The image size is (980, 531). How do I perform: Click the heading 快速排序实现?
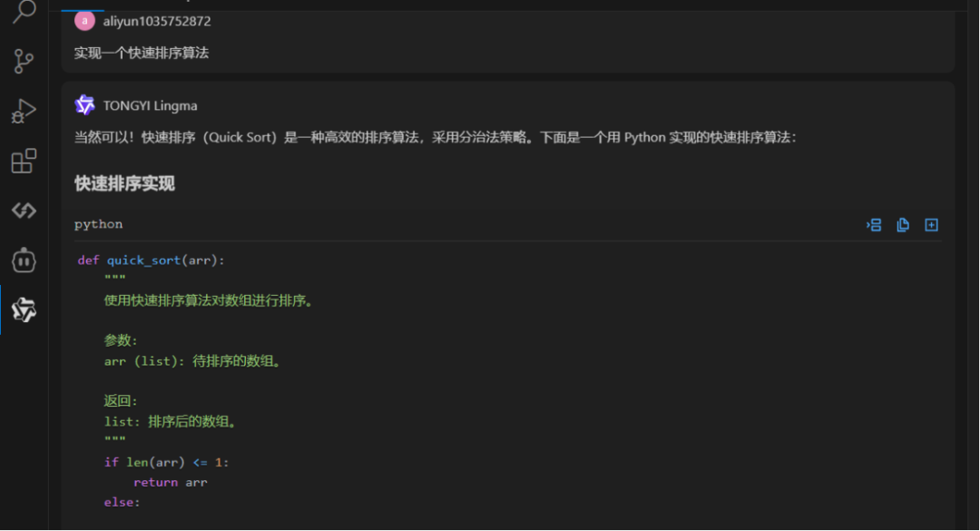coord(124,184)
